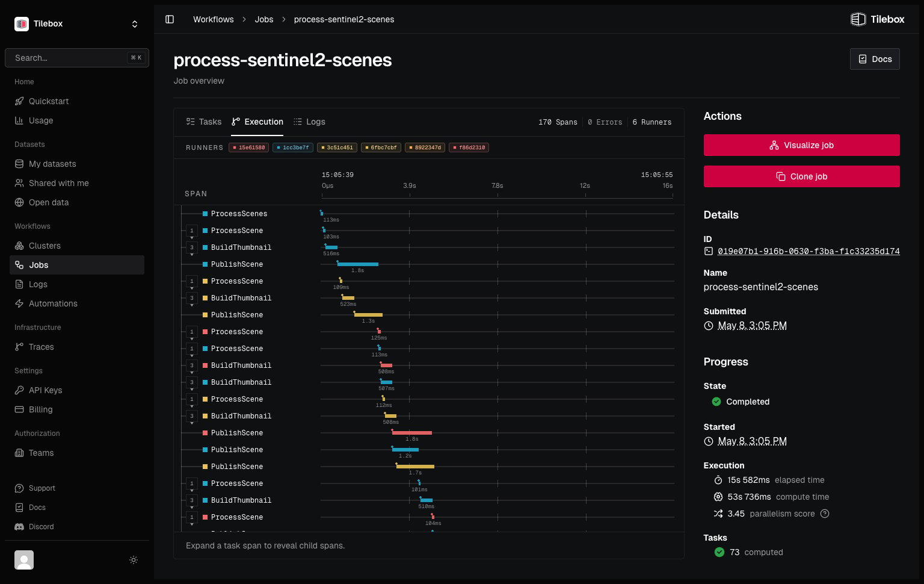Open workflow Logs in sidebar
This screenshot has width=924, height=584.
[x=77, y=284]
